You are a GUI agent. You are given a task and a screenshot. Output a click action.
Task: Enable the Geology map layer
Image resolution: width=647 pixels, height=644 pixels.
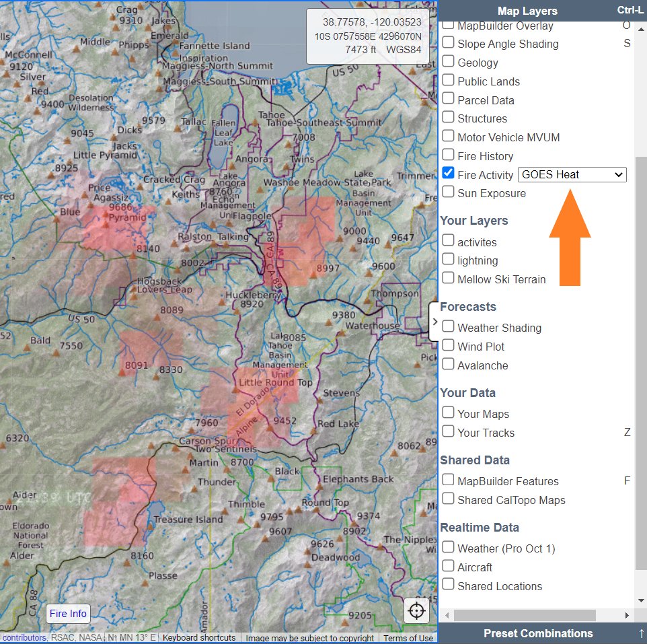[x=448, y=62]
